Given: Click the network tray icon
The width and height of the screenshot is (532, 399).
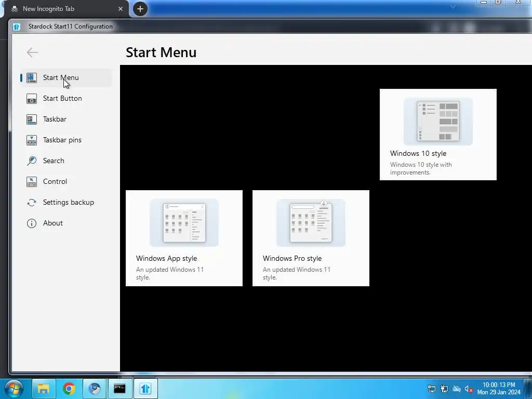Looking at the screenshot, I should point(431,389).
